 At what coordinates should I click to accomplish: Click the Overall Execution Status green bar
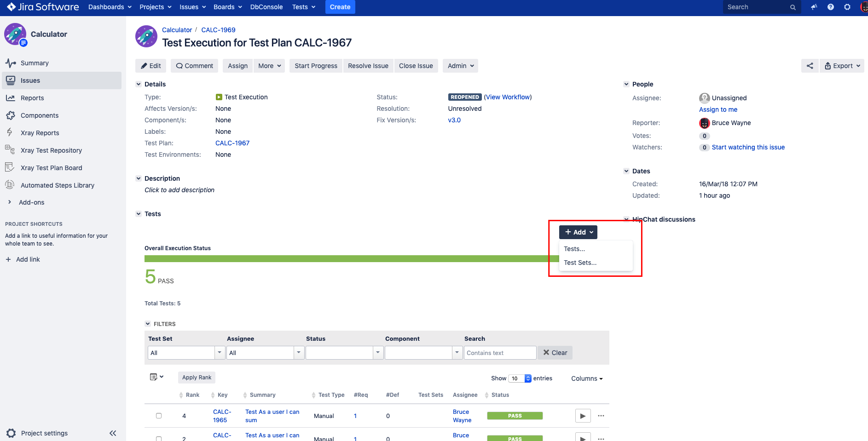point(352,259)
